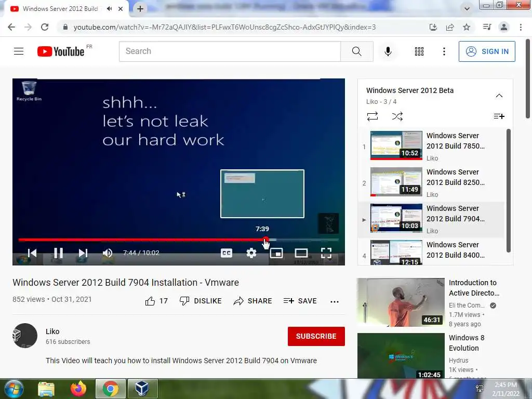This screenshot has height=399, width=532.
Task: Switch to theater mode
Action: point(301,253)
